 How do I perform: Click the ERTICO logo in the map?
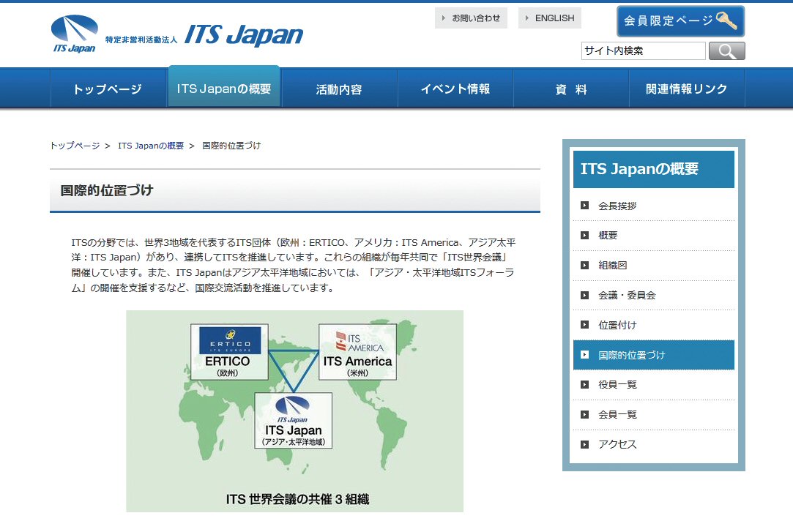click(230, 340)
